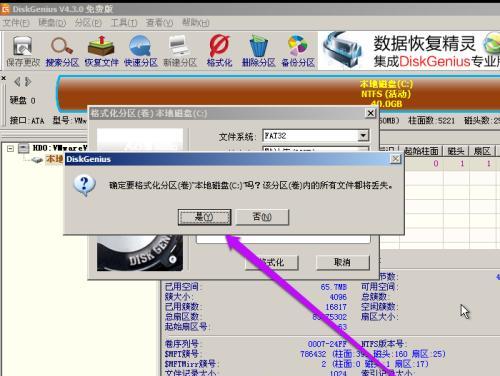Click Cancel (取消) in format dialog

pyautogui.click(x=343, y=263)
